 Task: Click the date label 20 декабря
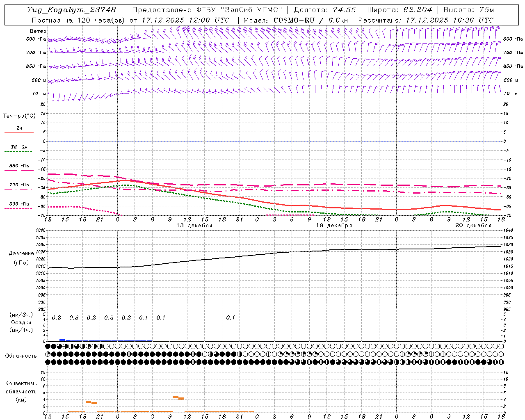tap(473, 226)
